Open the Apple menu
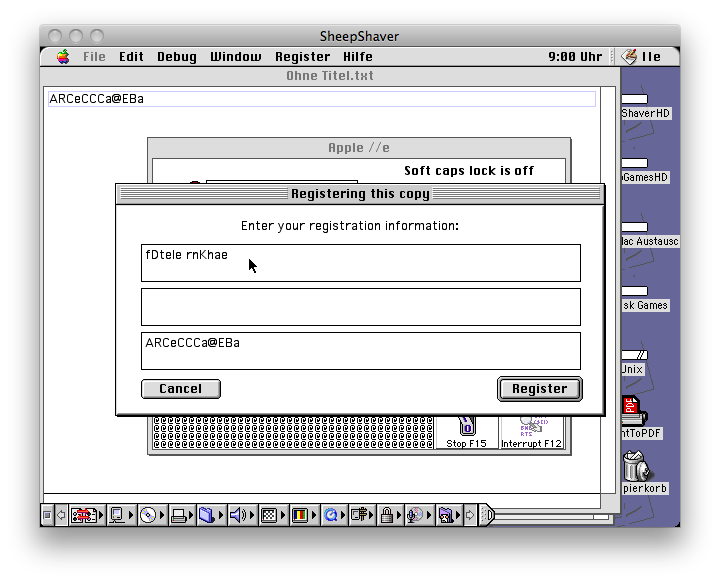This screenshot has height=582, width=720. tap(63, 57)
